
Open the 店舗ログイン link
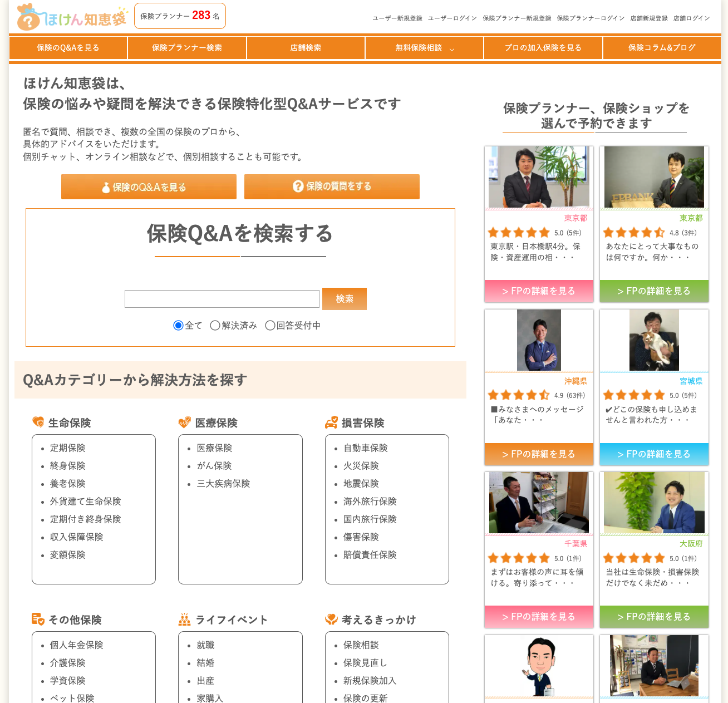[692, 18]
